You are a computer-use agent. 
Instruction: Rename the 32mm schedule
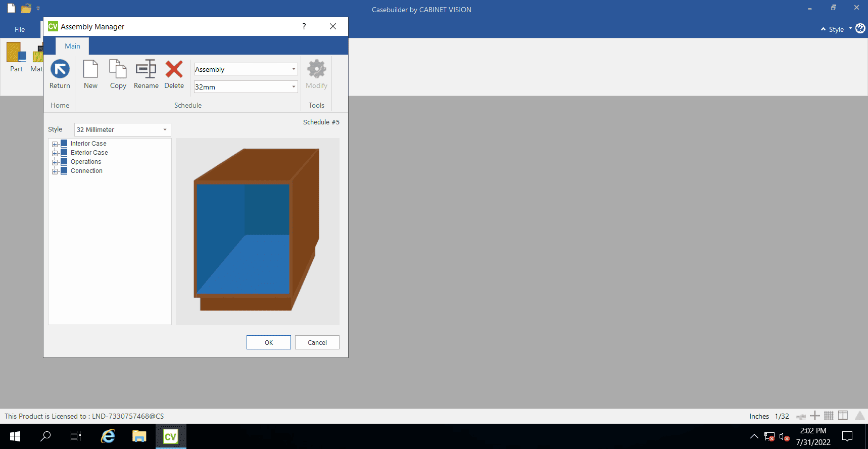point(146,74)
